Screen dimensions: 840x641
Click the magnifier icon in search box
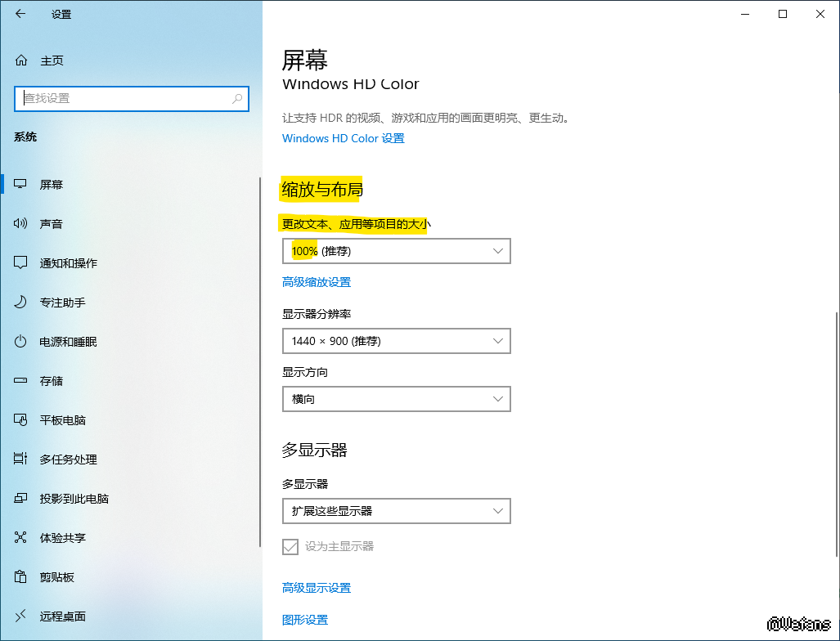pos(236,99)
